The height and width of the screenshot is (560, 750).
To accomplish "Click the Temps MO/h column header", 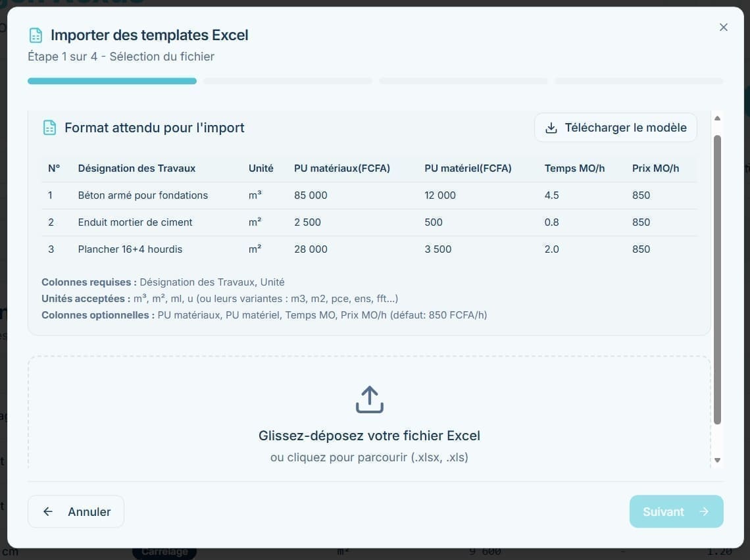I will click(574, 168).
